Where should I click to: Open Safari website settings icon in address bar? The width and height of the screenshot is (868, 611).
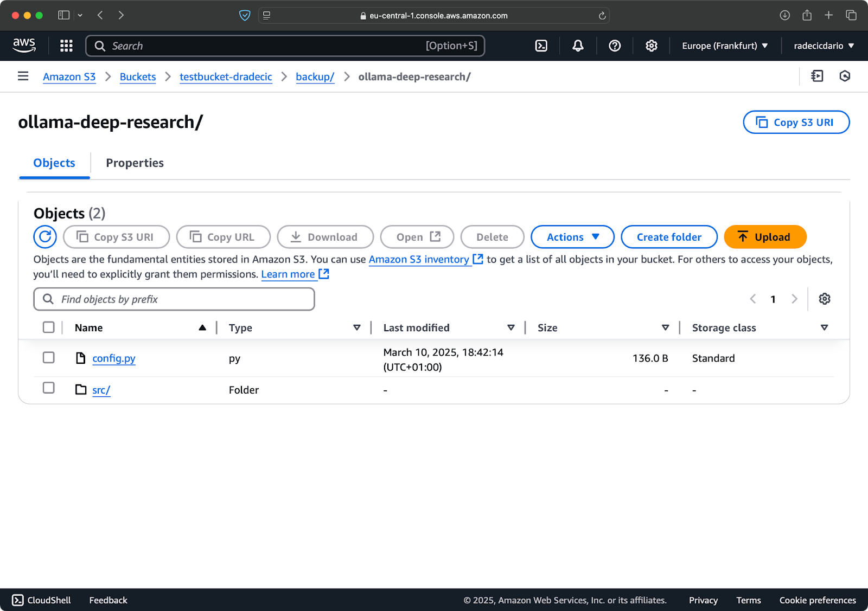(x=266, y=15)
